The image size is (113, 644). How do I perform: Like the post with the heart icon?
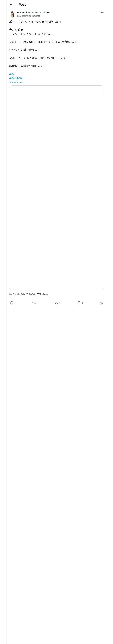pyautogui.click(x=56, y=303)
